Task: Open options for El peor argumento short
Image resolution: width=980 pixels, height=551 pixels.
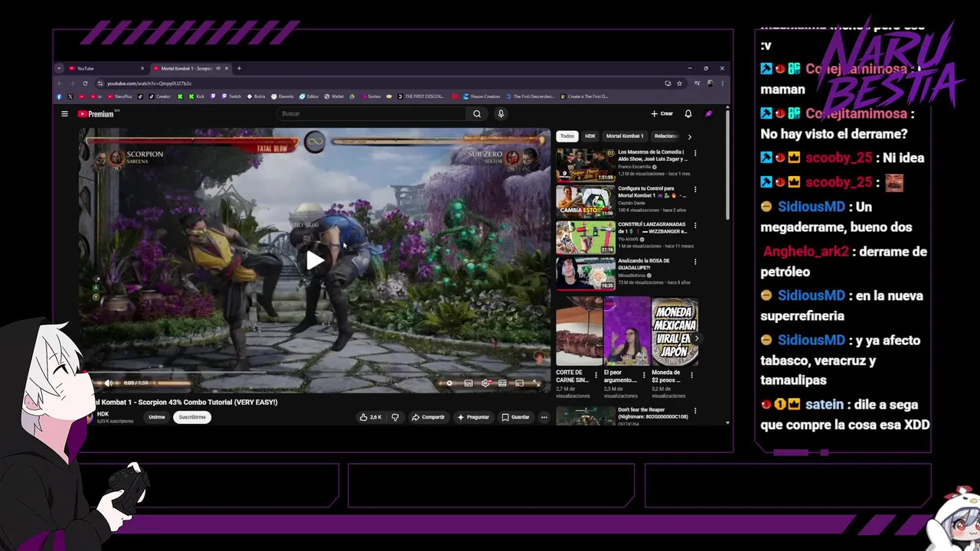Action: 644,375
